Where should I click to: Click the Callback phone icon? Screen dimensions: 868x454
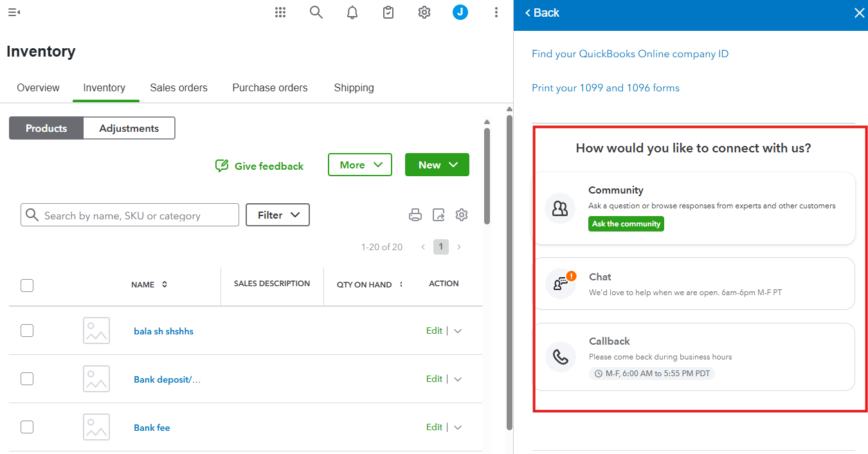point(560,357)
